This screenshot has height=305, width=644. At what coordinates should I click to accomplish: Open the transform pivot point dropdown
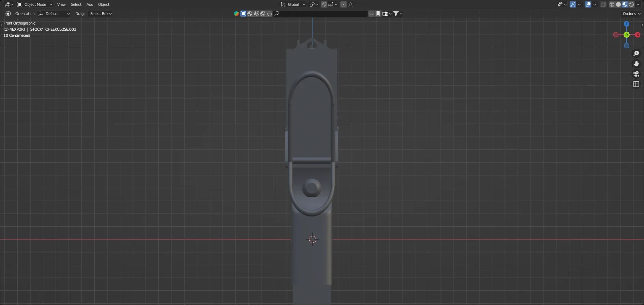313,4
